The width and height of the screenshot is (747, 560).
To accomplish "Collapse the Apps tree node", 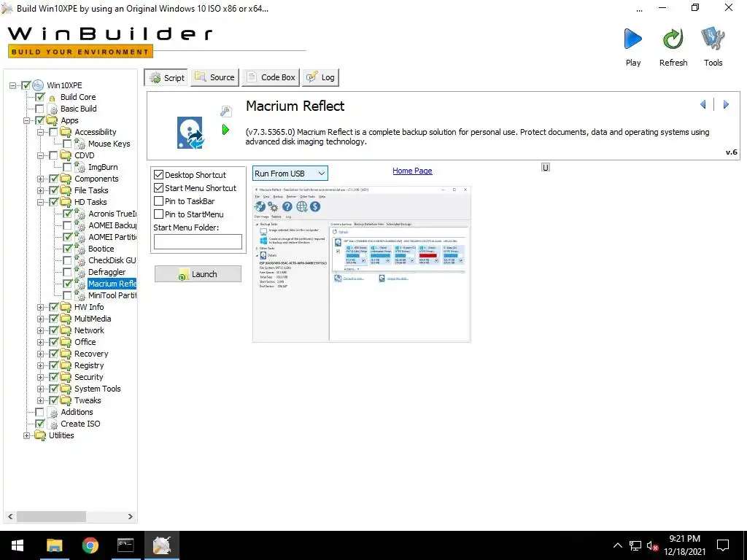I will [x=27, y=120].
